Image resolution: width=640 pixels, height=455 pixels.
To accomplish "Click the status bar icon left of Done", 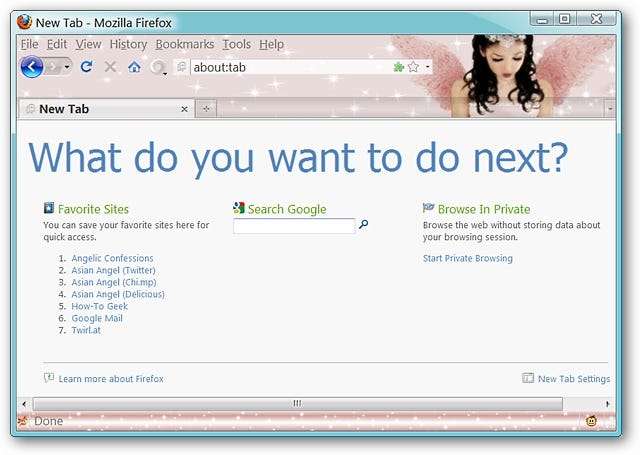I will pyautogui.click(x=23, y=421).
